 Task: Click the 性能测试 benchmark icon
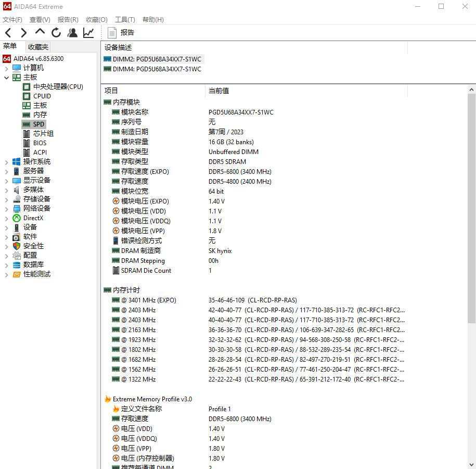pos(17,274)
